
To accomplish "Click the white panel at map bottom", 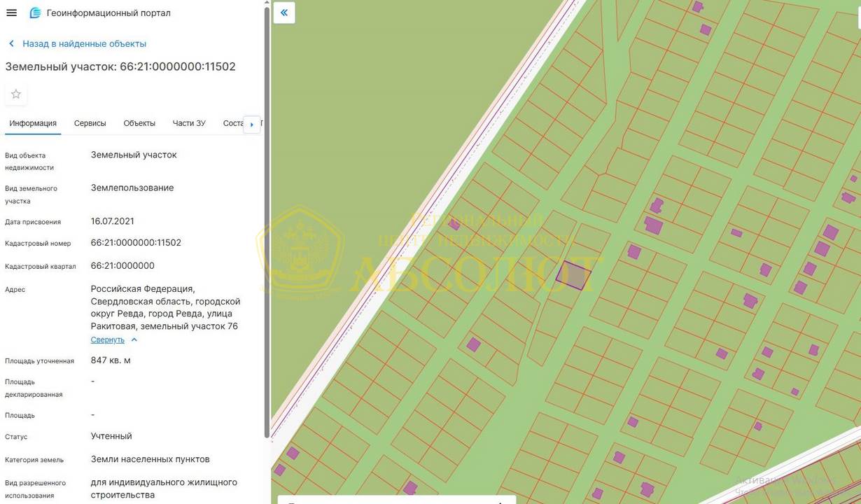I will click(396, 500).
